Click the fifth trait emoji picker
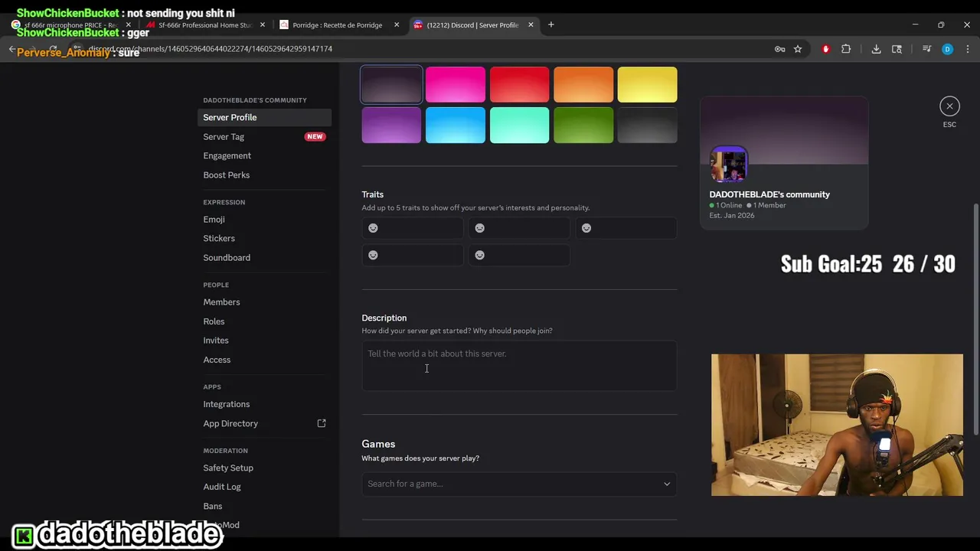 pyautogui.click(x=479, y=255)
